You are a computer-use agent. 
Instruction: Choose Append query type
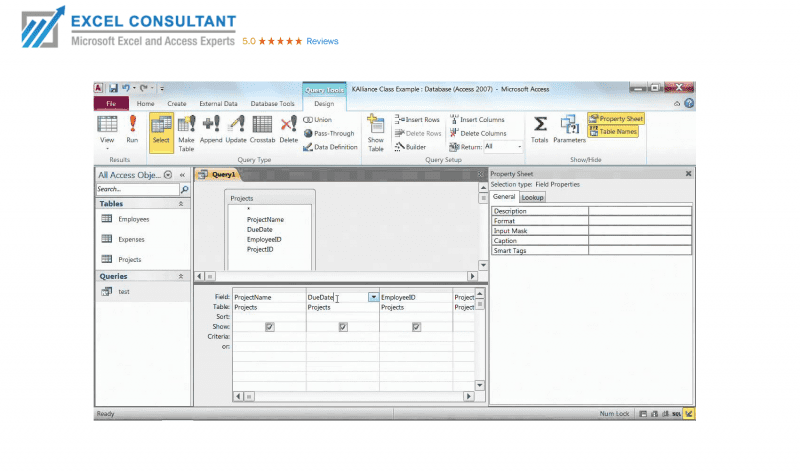pyautogui.click(x=211, y=130)
